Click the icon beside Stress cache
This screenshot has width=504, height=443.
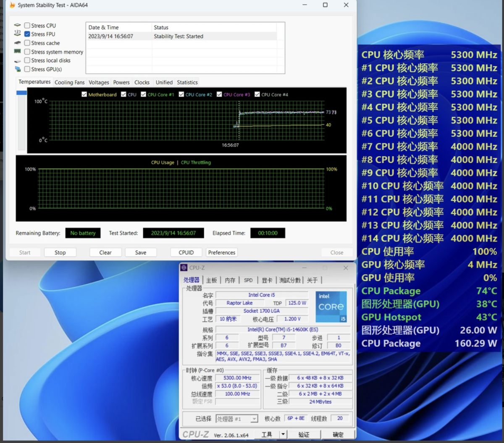tap(17, 43)
